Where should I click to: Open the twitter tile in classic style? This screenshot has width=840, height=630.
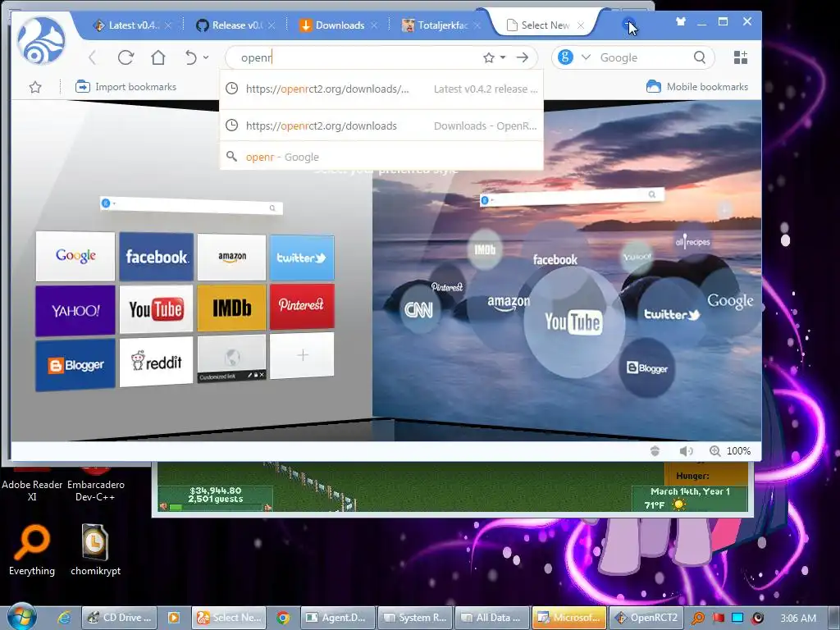(x=302, y=258)
